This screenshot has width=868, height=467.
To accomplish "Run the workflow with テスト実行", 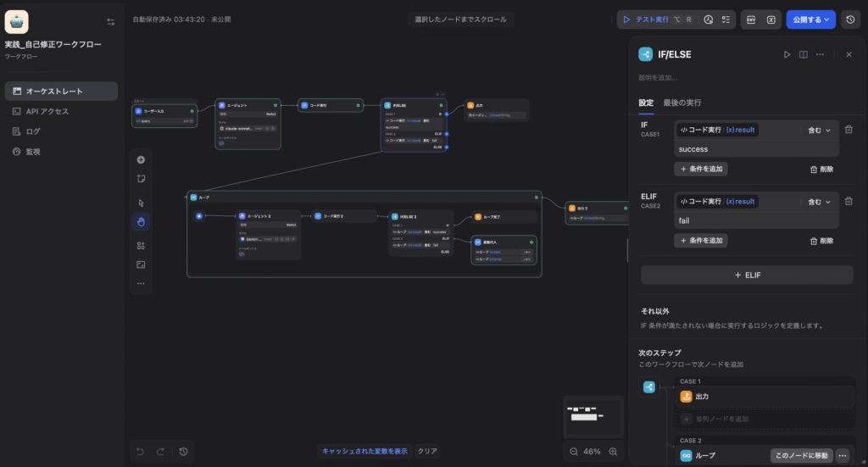I will 657,19.
